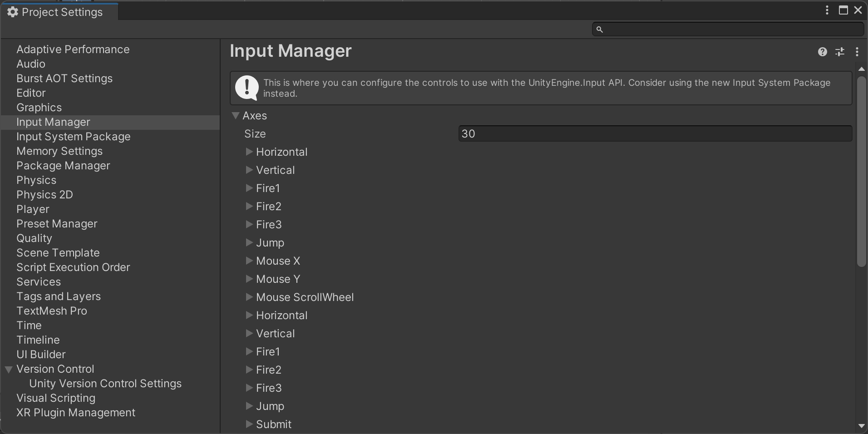Click the vertical scrollbar thumb
The width and height of the screenshot is (868, 434).
[861, 172]
